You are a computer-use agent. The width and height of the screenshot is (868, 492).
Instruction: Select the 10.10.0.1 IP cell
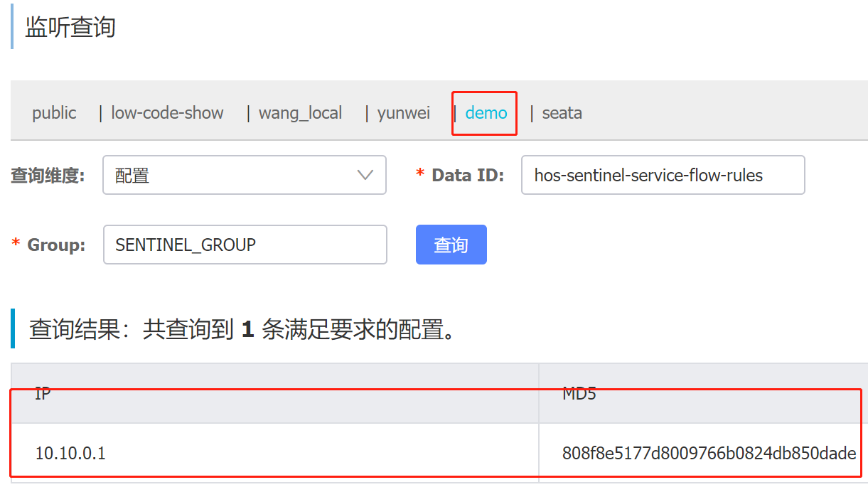70,453
